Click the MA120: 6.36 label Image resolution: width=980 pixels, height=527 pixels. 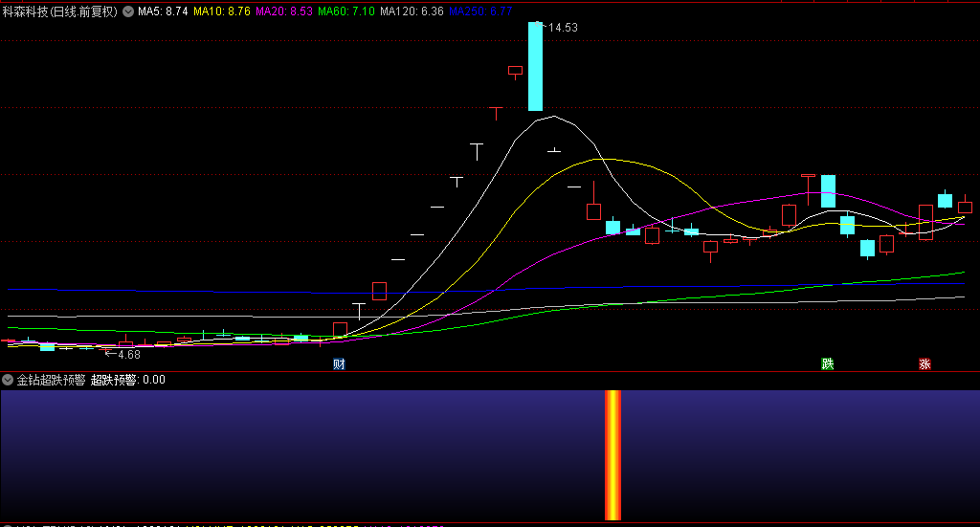click(x=412, y=11)
